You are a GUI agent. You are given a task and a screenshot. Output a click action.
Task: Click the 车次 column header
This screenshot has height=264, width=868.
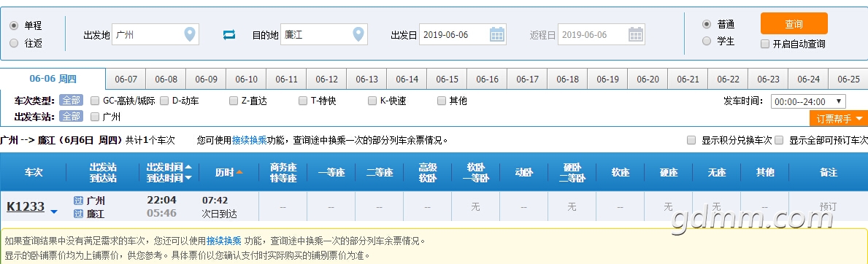coord(33,172)
